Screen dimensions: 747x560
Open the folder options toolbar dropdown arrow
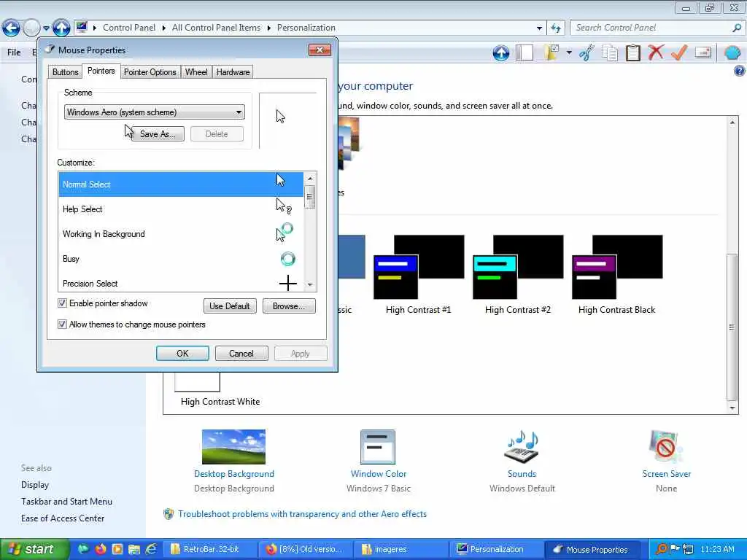569,52
